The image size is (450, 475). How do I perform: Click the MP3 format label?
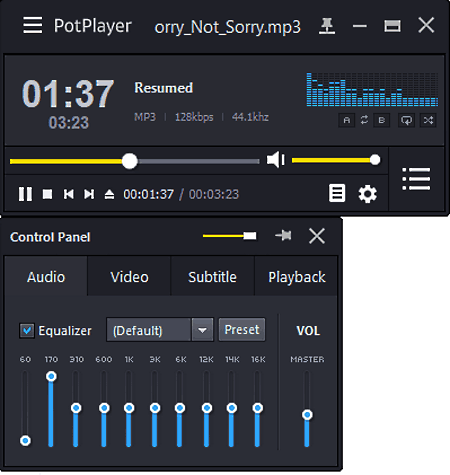tap(145, 117)
